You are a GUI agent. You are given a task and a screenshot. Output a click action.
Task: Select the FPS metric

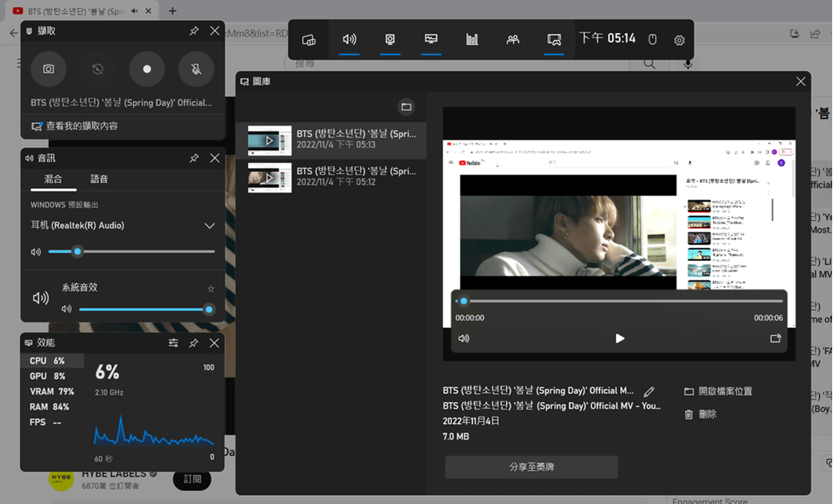coord(52,422)
